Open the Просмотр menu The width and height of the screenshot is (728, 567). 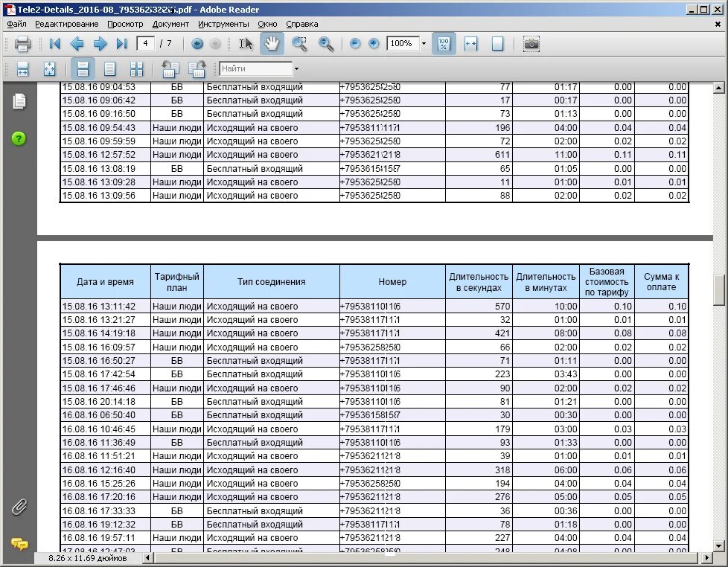click(125, 24)
